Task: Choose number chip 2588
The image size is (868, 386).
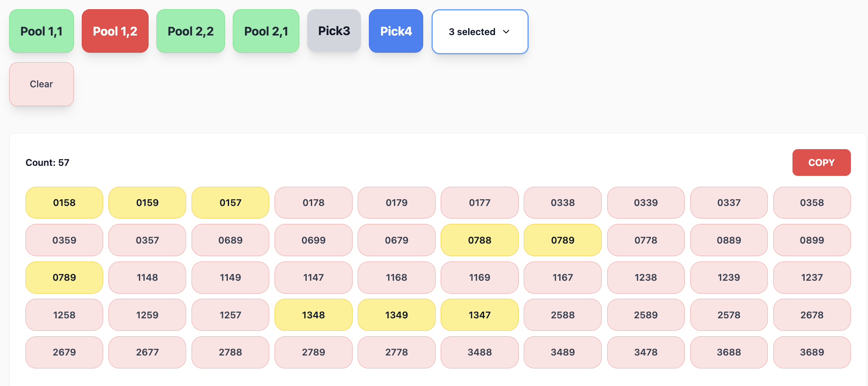Action: pos(563,315)
